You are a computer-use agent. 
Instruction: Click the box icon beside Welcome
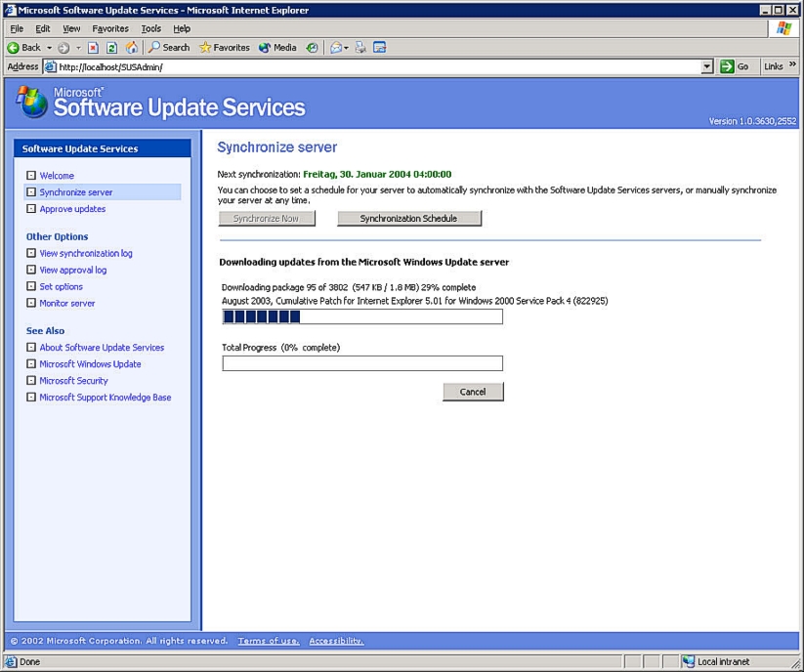(x=31, y=175)
